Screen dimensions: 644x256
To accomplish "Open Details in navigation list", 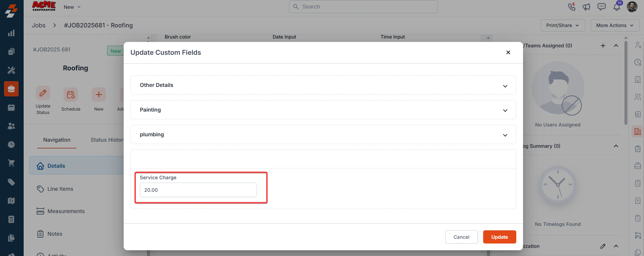I will point(77,166).
